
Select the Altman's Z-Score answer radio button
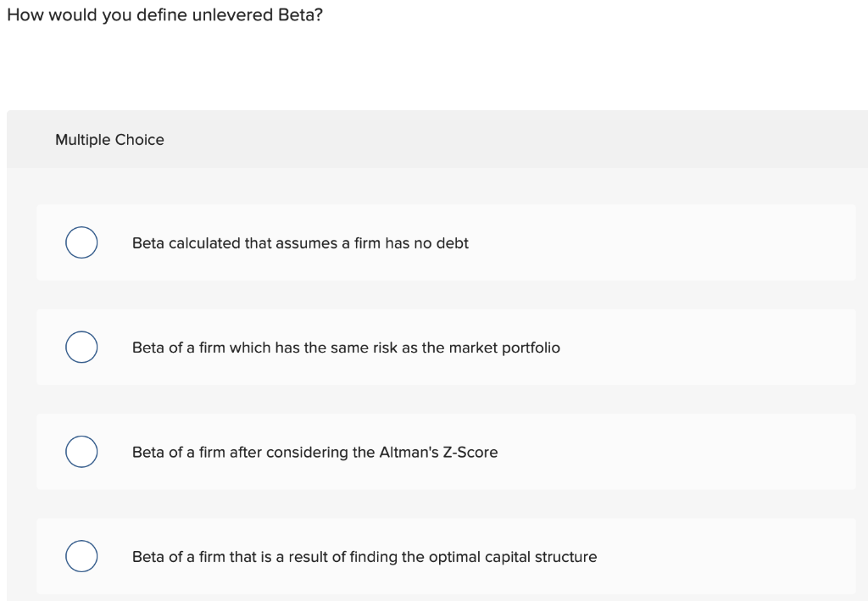pos(81,452)
